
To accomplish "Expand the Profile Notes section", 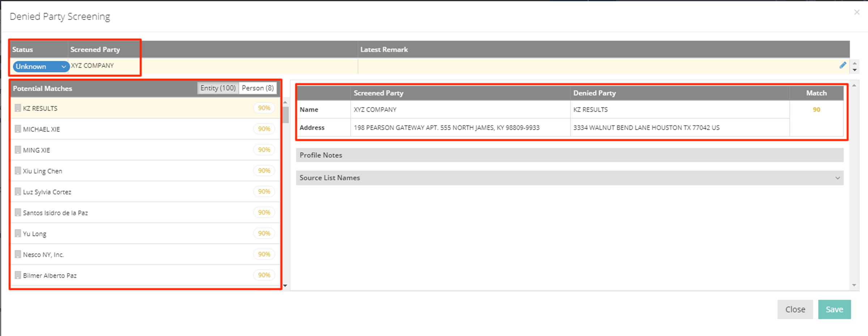I will tap(569, 155).
